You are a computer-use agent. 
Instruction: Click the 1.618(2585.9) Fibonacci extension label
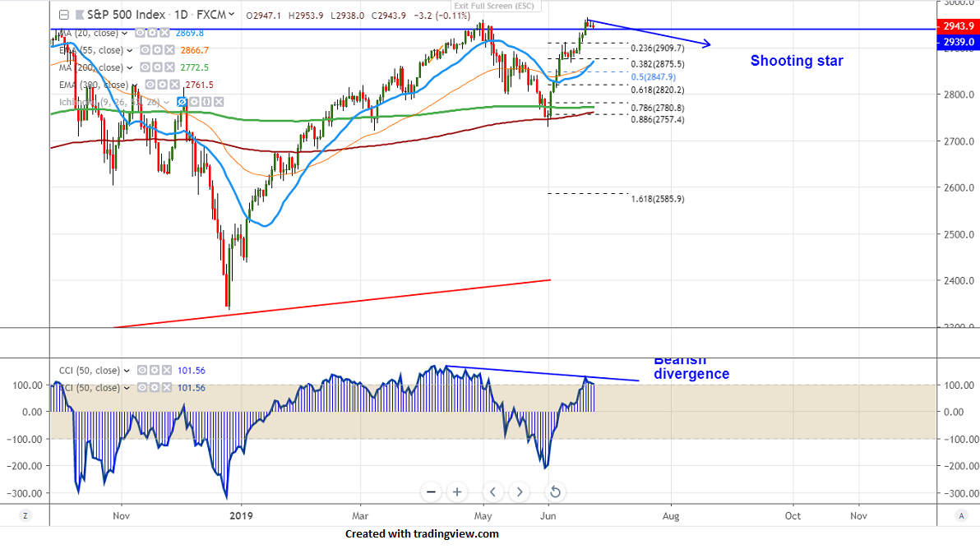(658, 199)
